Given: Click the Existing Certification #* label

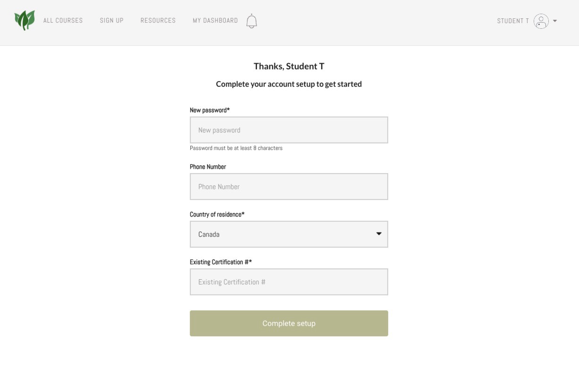Looking at the screenshot, I should click(x=221, y=262).
